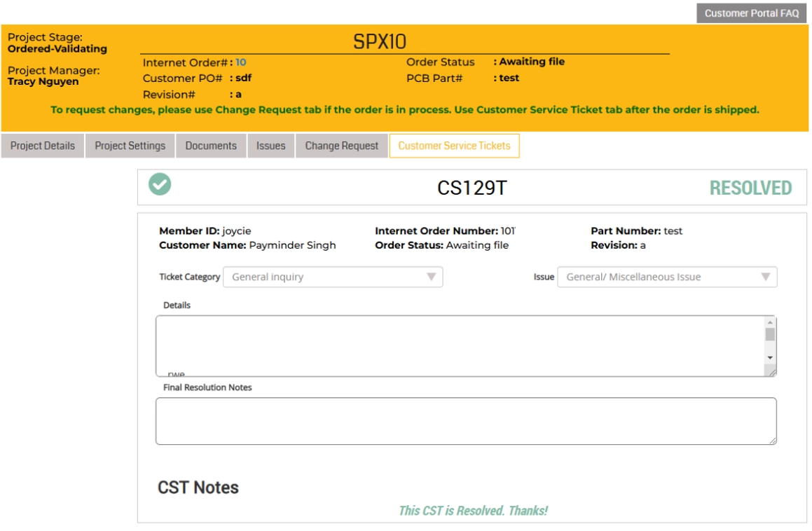812x531 pixels.
Task: Switch to the Project Details tab
Action: point(43,146)
